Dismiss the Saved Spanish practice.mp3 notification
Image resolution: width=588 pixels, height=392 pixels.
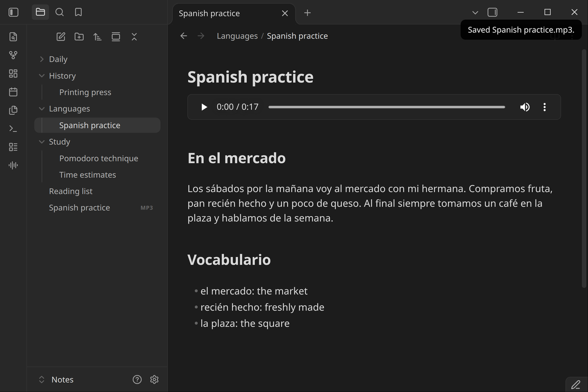click(x=521, y=29)
